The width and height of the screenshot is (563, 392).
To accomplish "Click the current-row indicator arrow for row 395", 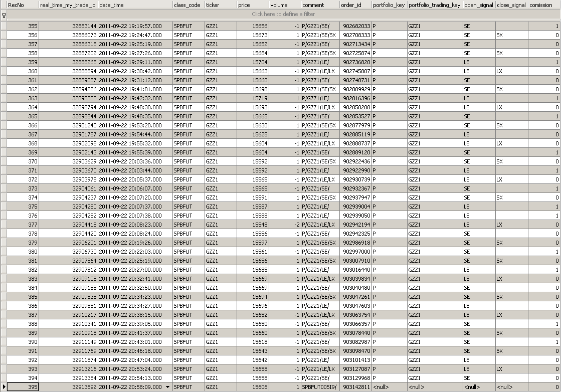I will [4, 387].
